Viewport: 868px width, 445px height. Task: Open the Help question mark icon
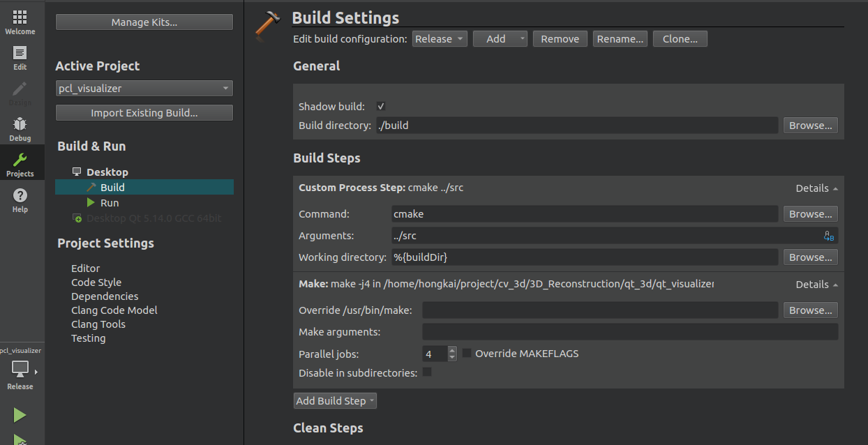[20, 200]
